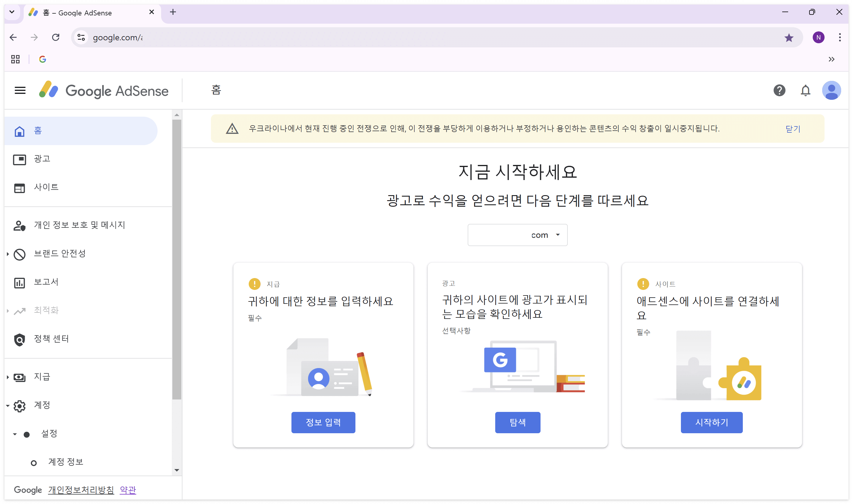Open the hamburger main menu icon
The width and height of the screenshot is (853, 504).
(x=20, y=90)
